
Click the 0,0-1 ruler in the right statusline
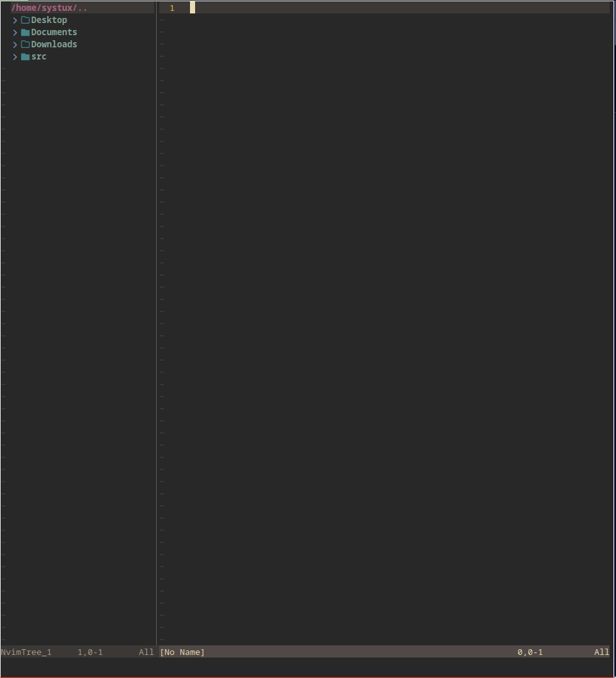click(530, 652)
